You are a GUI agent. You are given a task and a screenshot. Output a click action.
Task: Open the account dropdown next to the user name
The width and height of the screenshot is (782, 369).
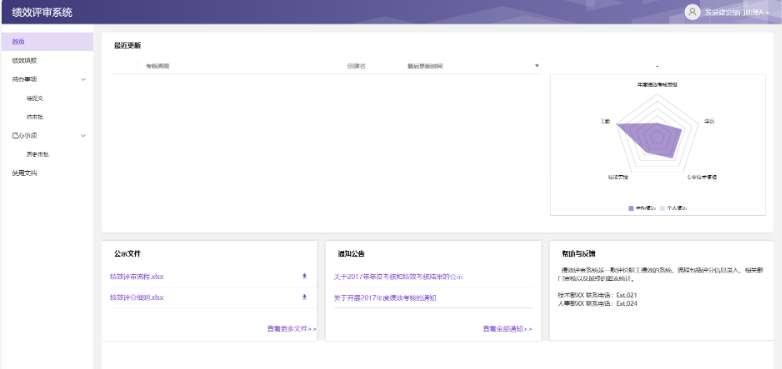[x=767, y=13]
